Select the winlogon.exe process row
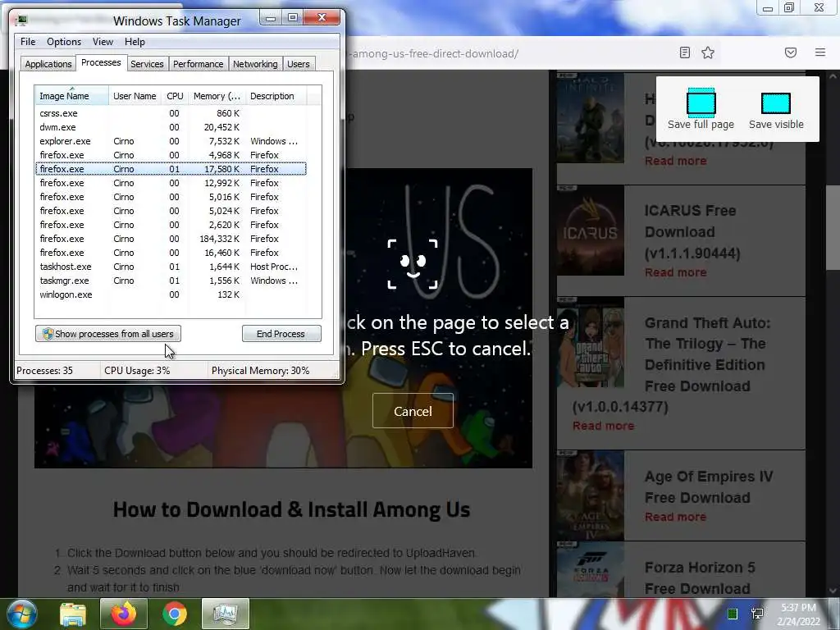The width and height of the screenshot is (840, 630). pos(171,294)
